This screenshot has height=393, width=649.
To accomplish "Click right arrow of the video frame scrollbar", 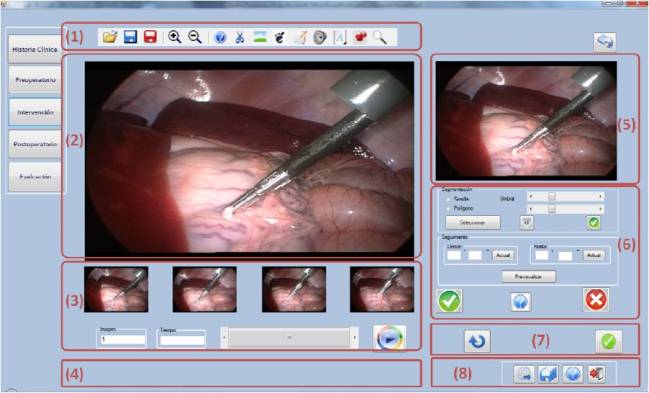I will pyautogui.click(x=355, y=338).
